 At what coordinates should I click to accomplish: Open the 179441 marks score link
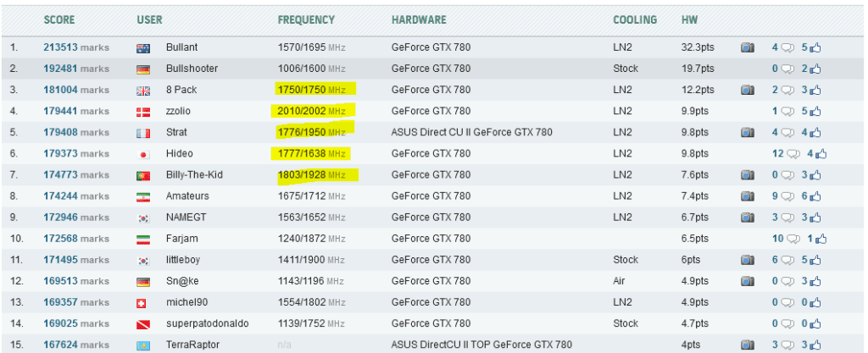[x=76, y=112]
